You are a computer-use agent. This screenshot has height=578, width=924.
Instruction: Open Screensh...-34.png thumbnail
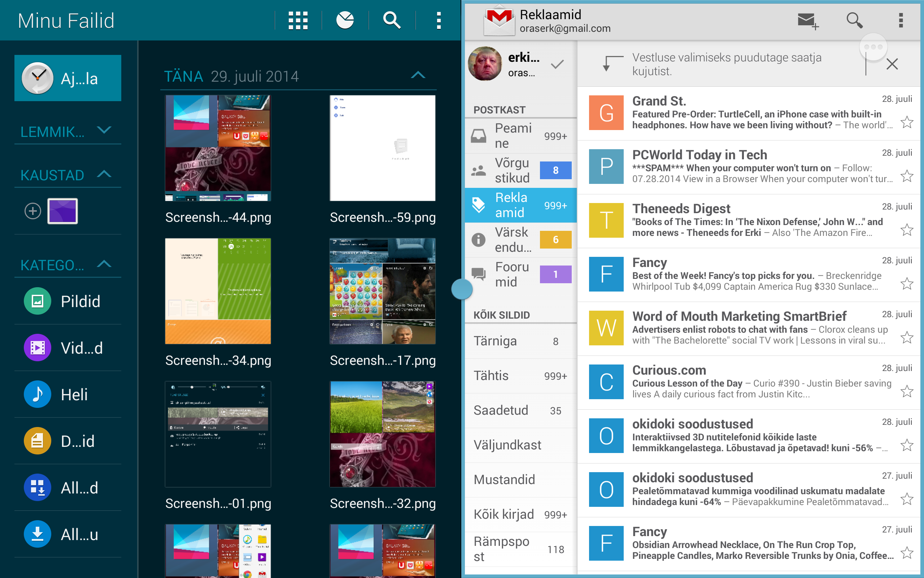coord(218,291)
